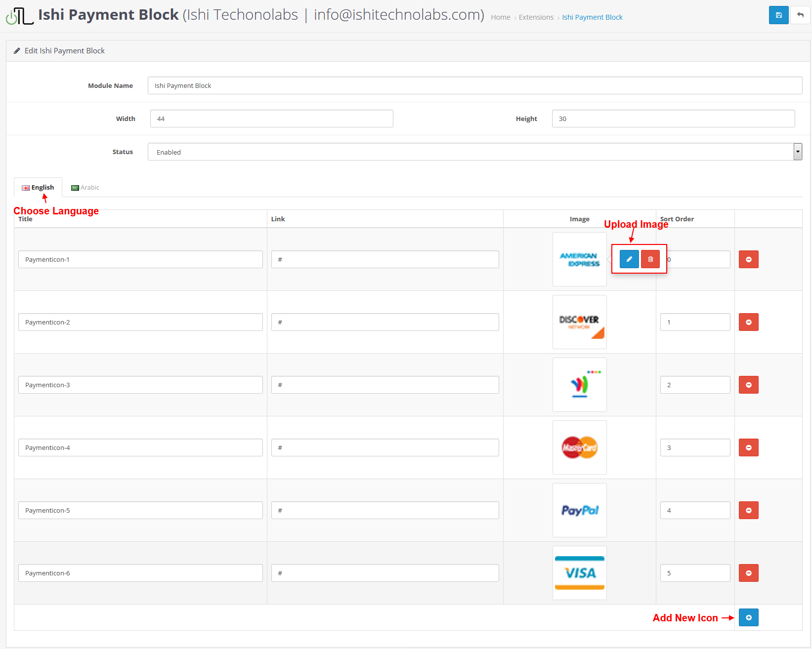Click the Discover image thumbnail
Viewport: 812px width, 649px height.
click(x=579, y=322)
